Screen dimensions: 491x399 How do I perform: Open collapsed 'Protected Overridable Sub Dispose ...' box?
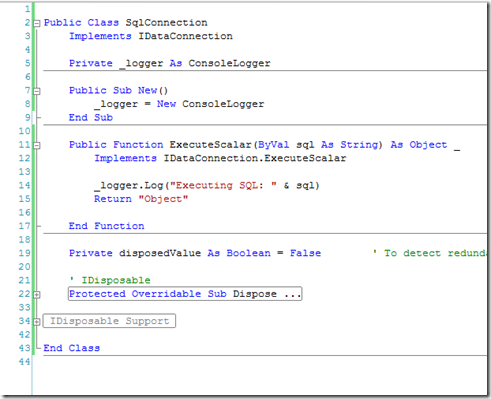[x=185, y=294]
